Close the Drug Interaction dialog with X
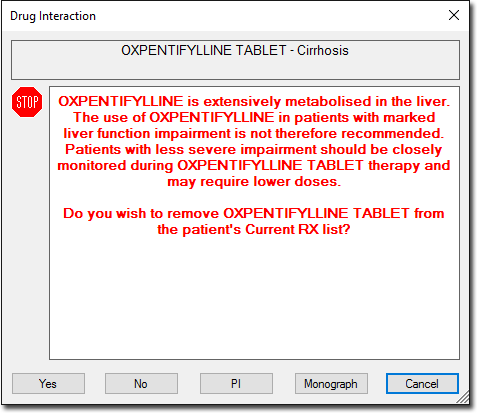This screenshot has height=413, width=477. pyautogui.click(x=454, y=15)
